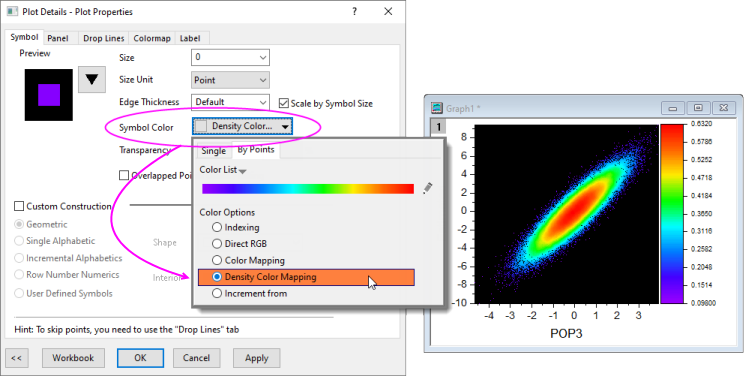Enable the Custom Construction checkbox
752x376 pixels.
[19, 206]
